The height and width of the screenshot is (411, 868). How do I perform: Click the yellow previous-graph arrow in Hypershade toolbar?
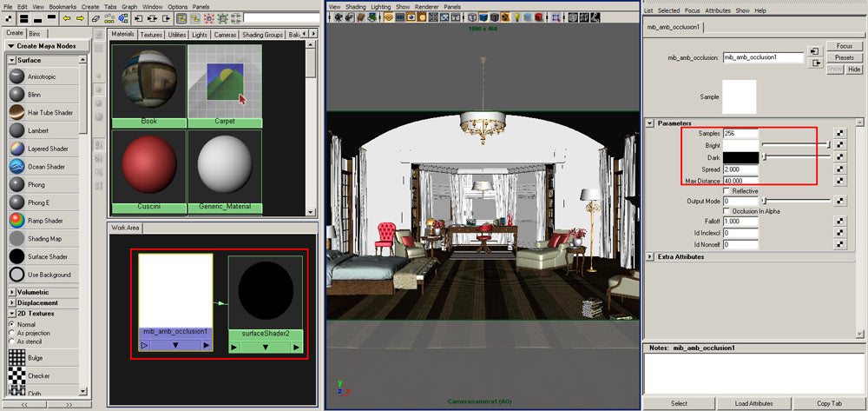pyautogui.click(x=67, y=18)
